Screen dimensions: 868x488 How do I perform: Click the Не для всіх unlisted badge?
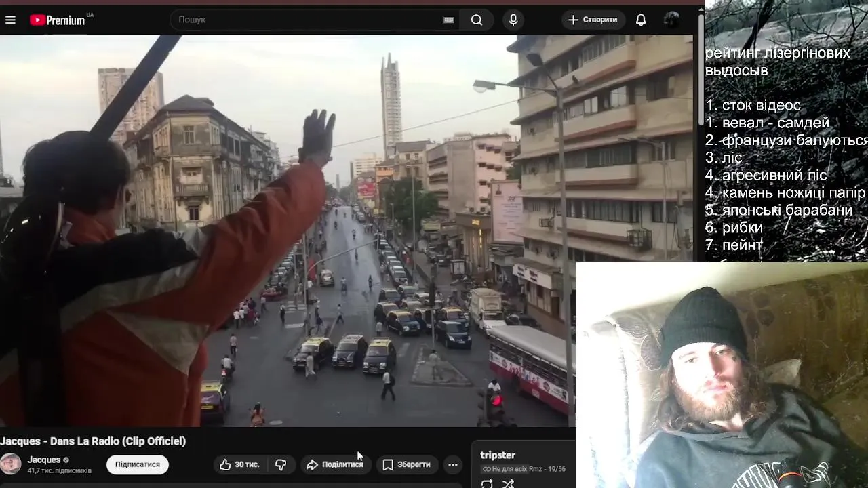(504, 469)
